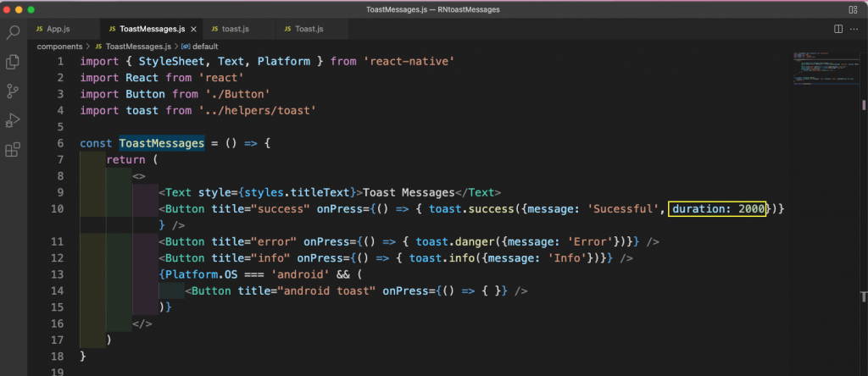The height and width of the screenshot is (376, 868).
Task: Open the Extensions view
Action: (x=13, y=150)
